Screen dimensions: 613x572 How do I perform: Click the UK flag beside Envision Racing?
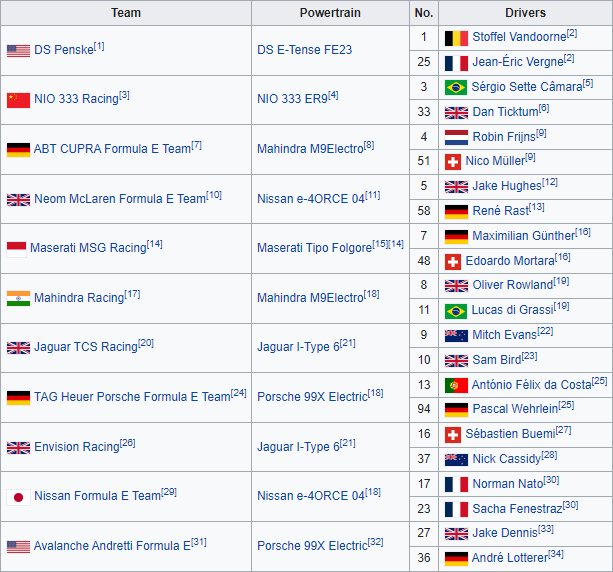18,448
